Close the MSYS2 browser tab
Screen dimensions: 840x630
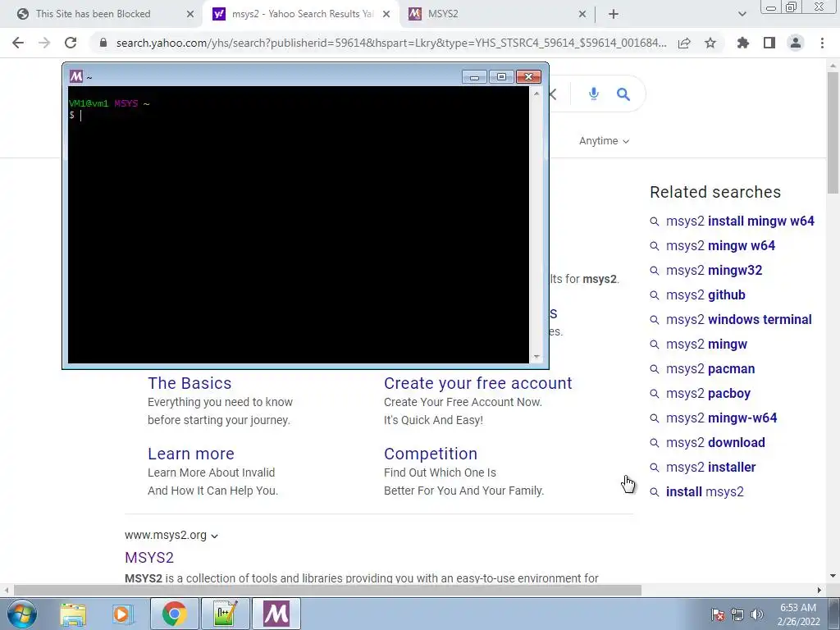(x=582, y=14)
